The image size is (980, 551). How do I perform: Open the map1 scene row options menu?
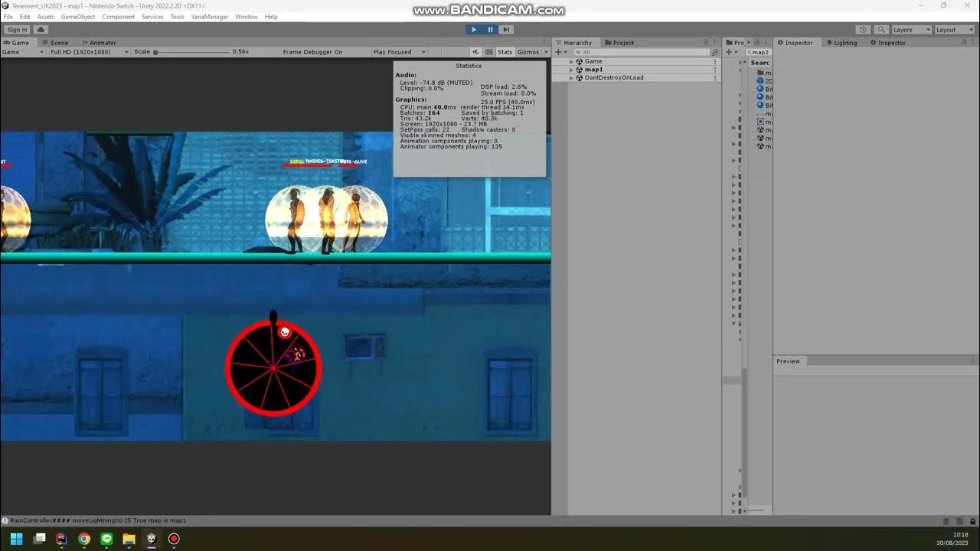coord(715,70)
